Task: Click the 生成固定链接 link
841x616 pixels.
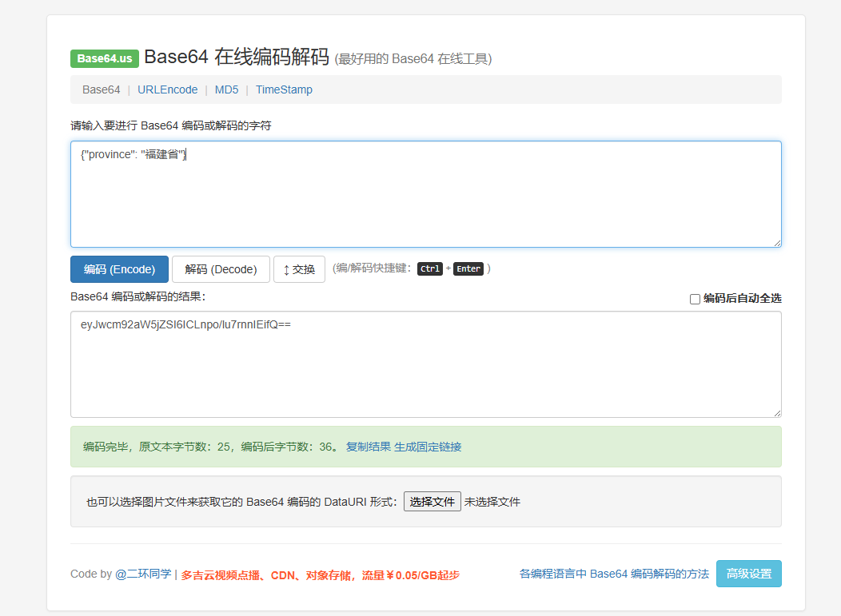Action: pos(428,447)
